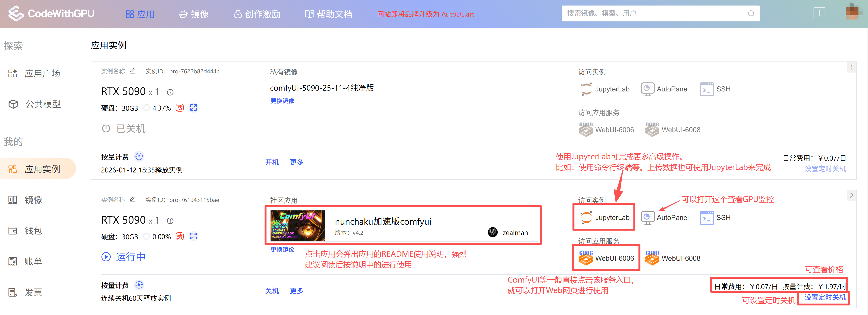
Task: Click the red 费 disk fee icon on second instance
Action: coord(180,237)
